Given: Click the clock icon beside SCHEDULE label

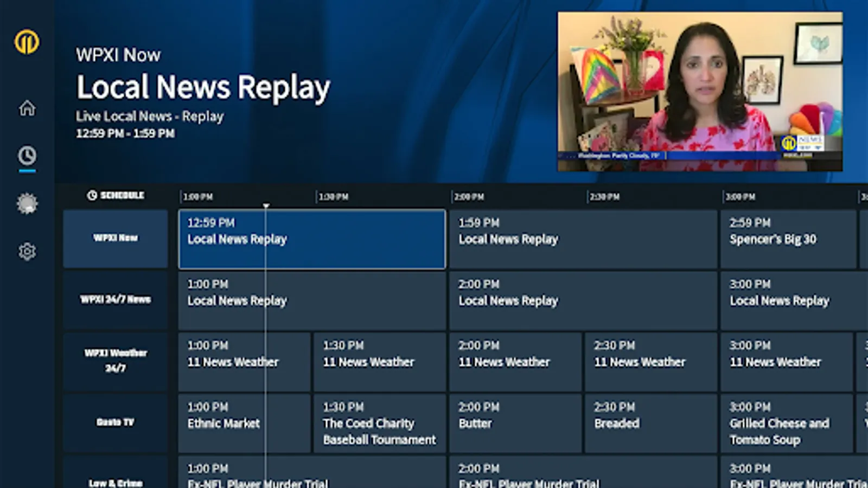Looking at the screenshot, I should (x=92, y=195).
